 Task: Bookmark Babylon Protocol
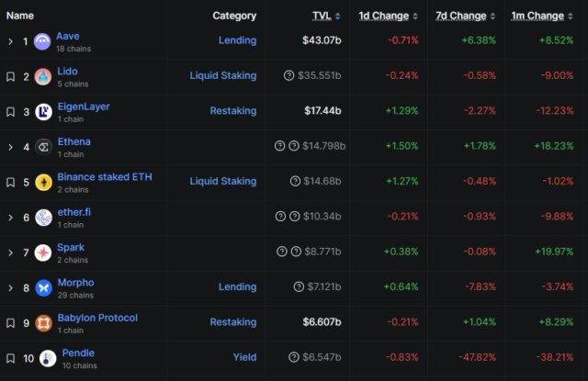10,323
